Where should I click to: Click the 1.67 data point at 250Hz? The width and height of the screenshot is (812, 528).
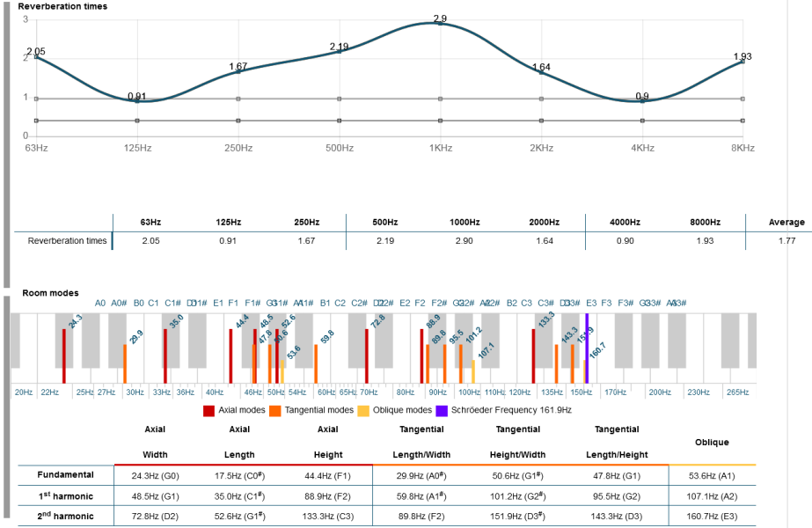238,71
